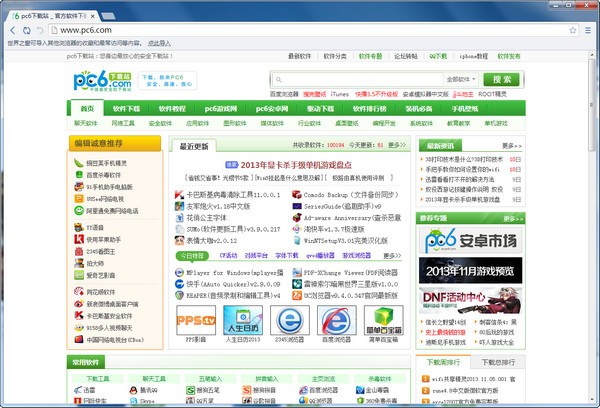Click the MPlayer for Windows icon
Screen dimensions: 600x408
pos(179,273)
